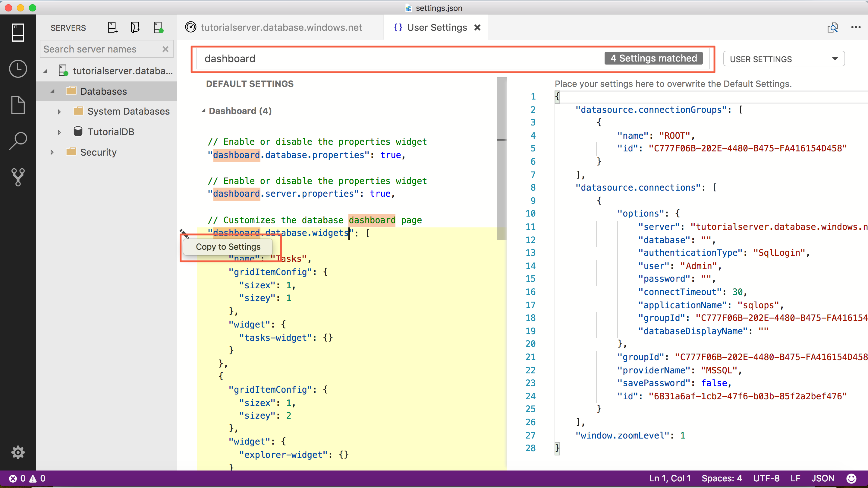Open the More Actions ellipsis menu

pos(856,28)
